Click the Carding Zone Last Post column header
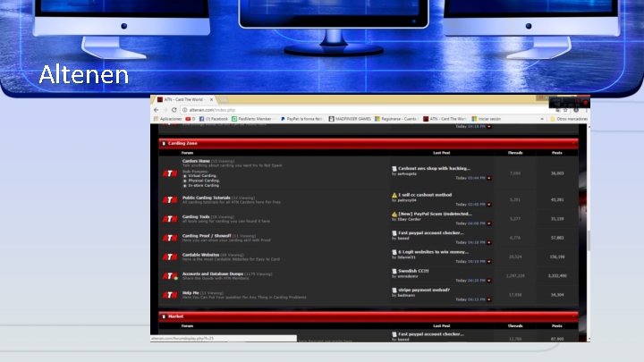The height and width of the screenshot is (362, 644). [442, 153]
